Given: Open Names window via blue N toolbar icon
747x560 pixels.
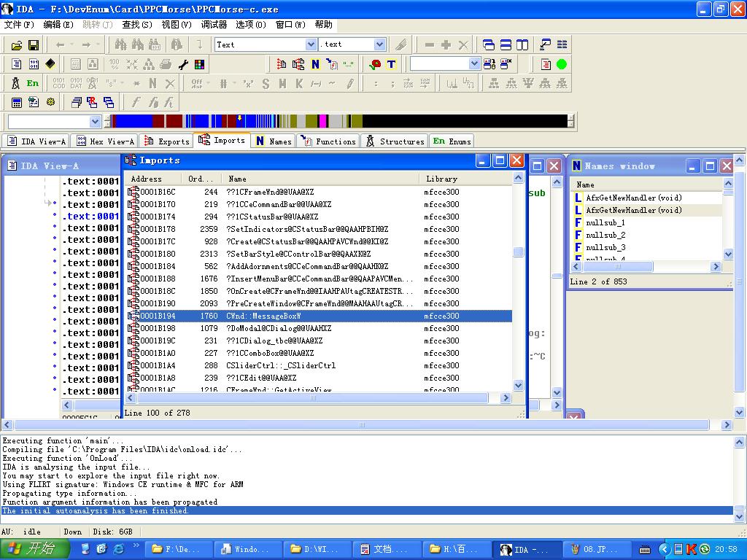Looking at the screenshot, I should (315, 64).
